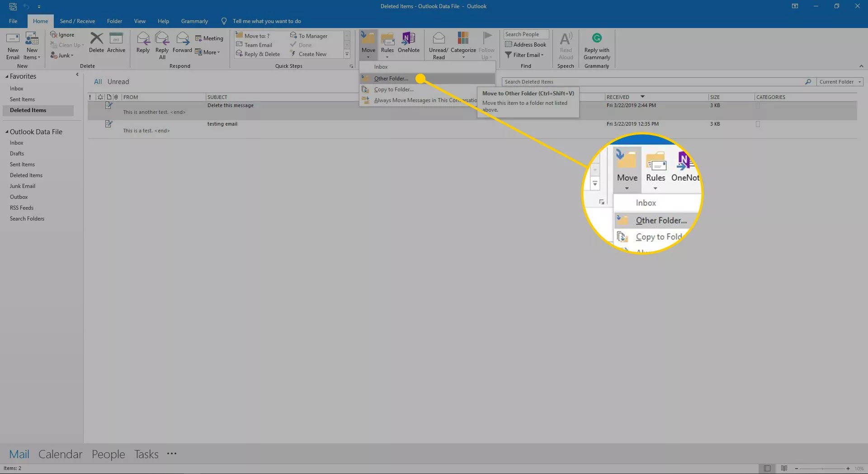Open the View tab
The height and width of the screenshot is (474, 868).
140,21
